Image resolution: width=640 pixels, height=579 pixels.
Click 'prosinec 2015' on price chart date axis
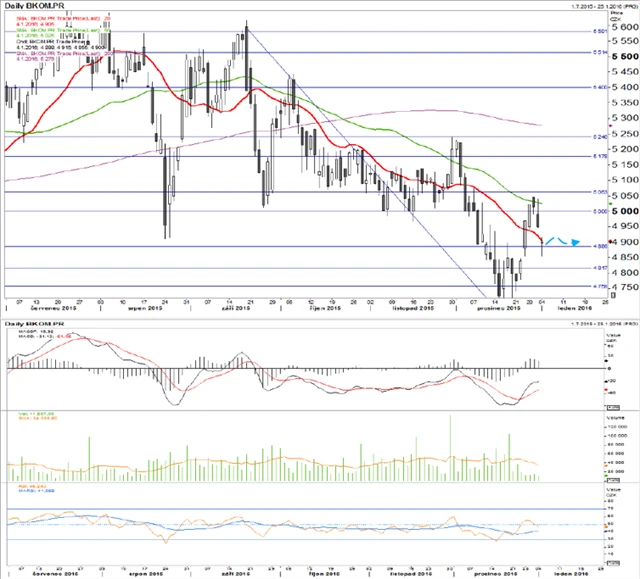[x=499, y=308]
